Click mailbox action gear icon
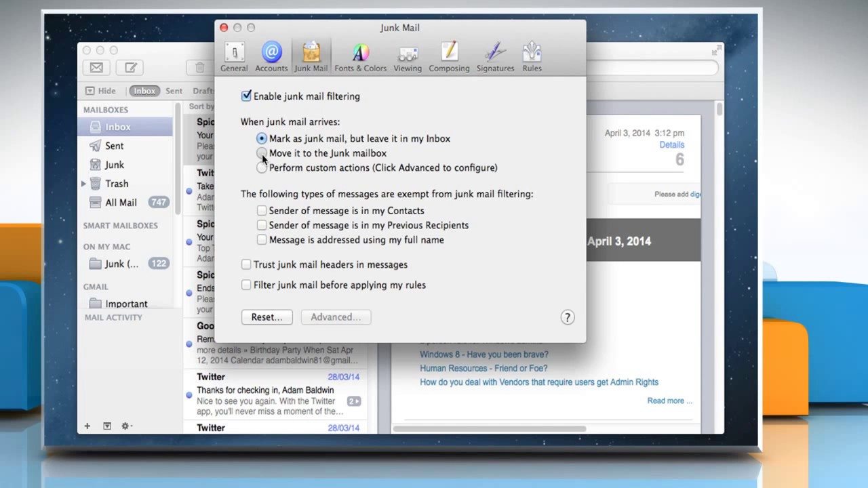This screenshot has height=488, width=868. pos(125,426)
